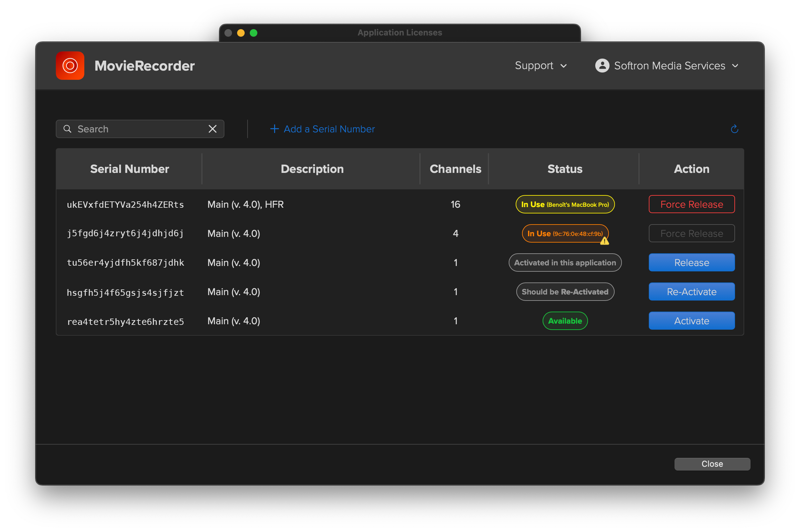Clear the search field with the X icon

point(212,129)
